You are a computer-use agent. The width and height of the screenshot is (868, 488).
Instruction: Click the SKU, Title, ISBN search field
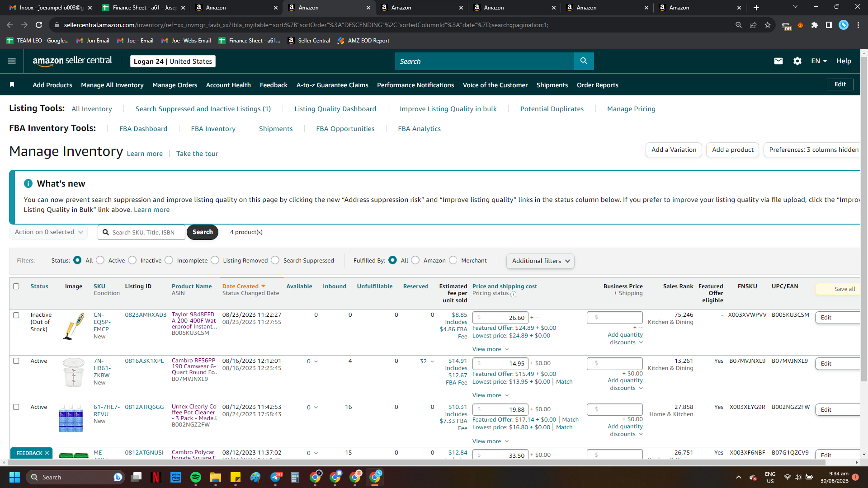click(x=142, y=232)
